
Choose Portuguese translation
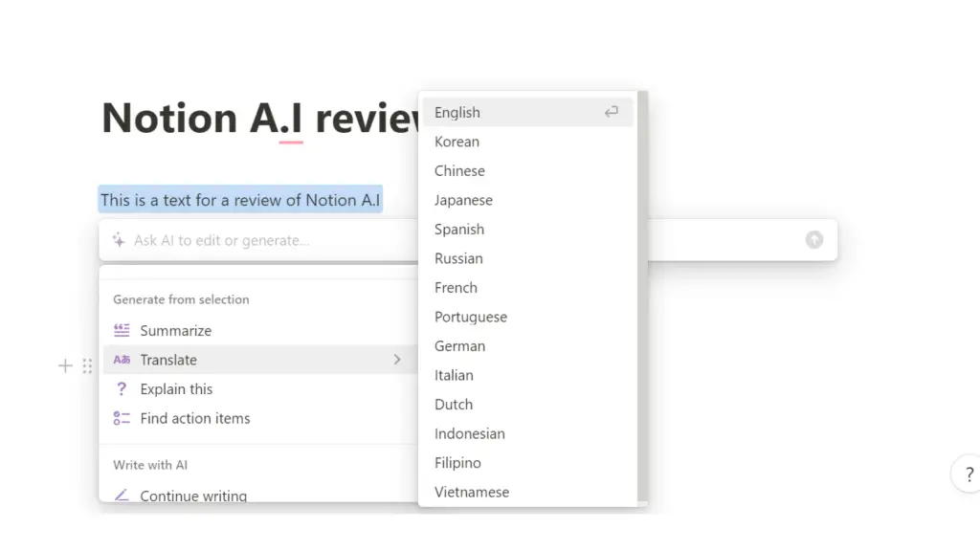click(x=527, y=317)
